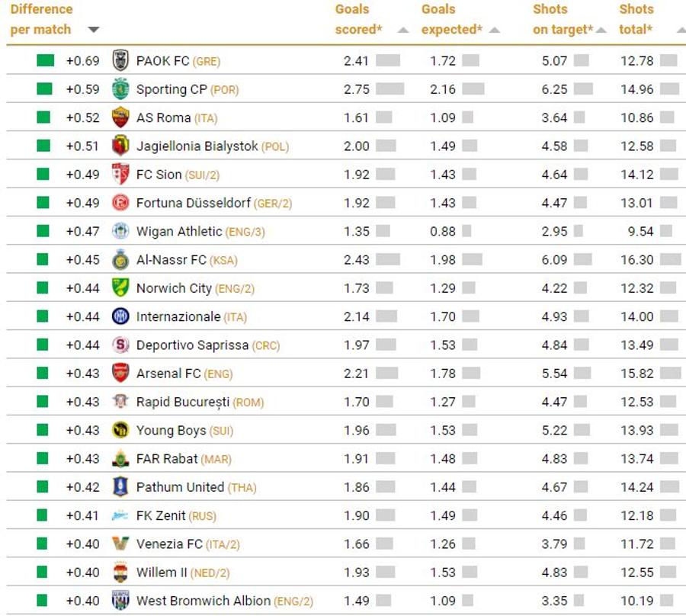Click the Willem II club crest
The width and height of the screenshot is (686, 616).
(x=120, y=573)
